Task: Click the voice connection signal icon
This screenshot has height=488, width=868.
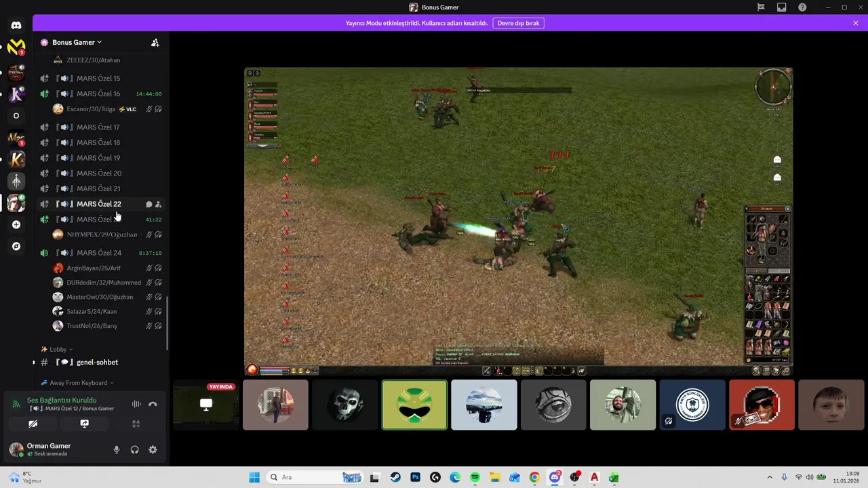Action: click(x=16, y=404)
